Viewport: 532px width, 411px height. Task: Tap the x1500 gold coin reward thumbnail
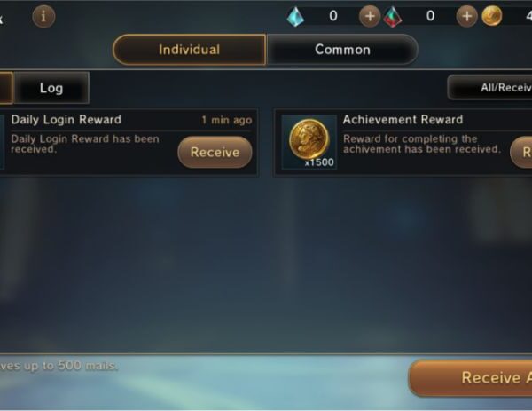(309, 142)
